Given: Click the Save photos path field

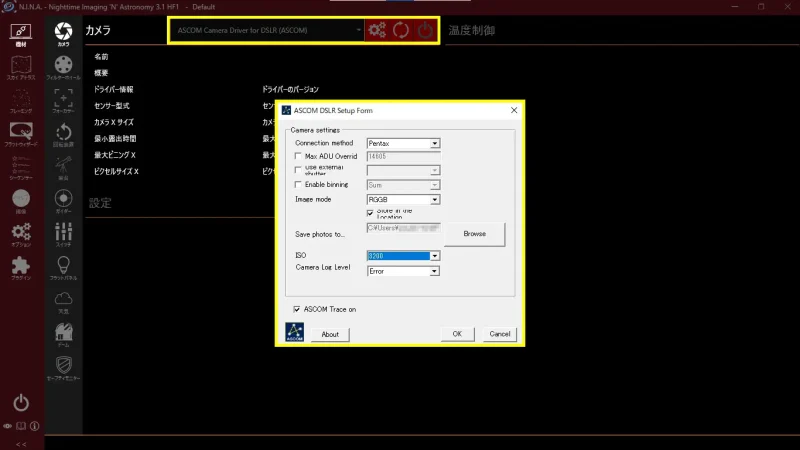Looking at the screenshot, I should pos(403,228).
